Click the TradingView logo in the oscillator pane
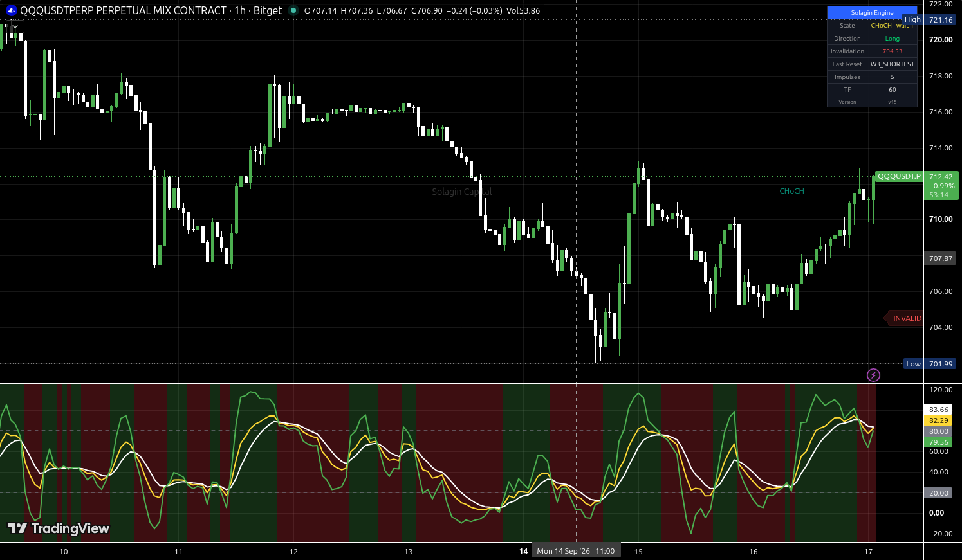The image size is (962, 560). click(59, 528)
